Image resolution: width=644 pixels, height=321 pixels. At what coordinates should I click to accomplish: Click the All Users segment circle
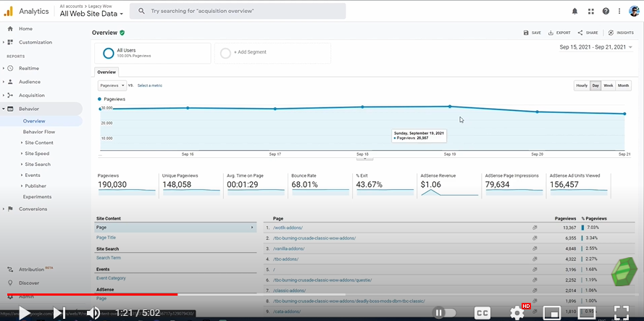pyautogui.click(x=109, y=53)
